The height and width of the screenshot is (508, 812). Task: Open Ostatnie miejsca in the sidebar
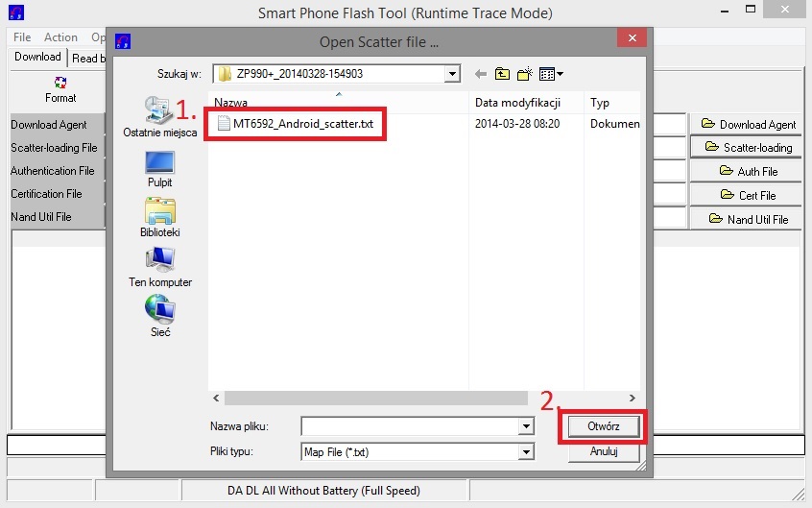point(160,117)
